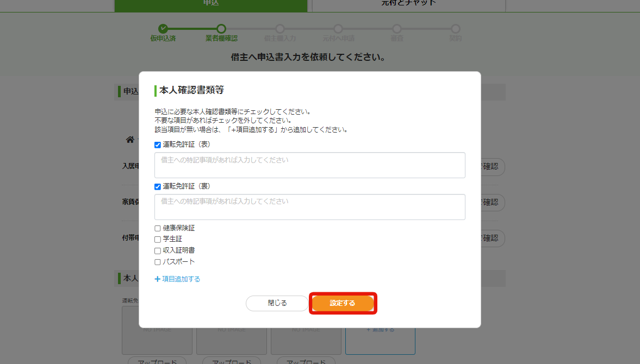Image resolution: width=640 pixels, height=364 pixels.
Task: Click the 借主欄入力 progress step circle
Action: click(280, 29)
